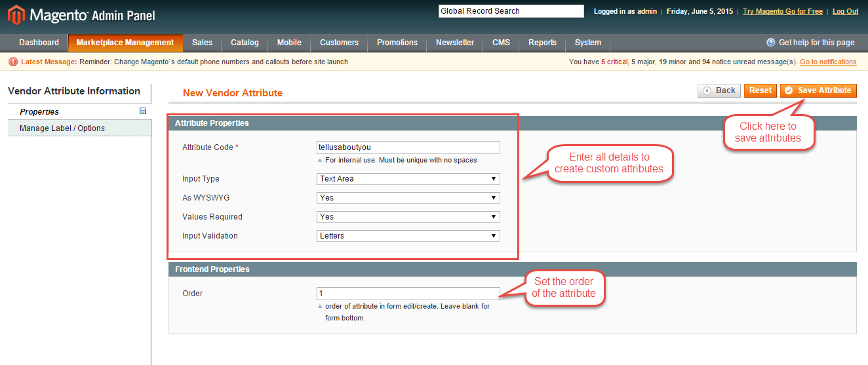Click the save icon beside Properties
Image resolution: width=868 pixels, height=365 pixels.
pyautogui.click(x=143, y=111)
